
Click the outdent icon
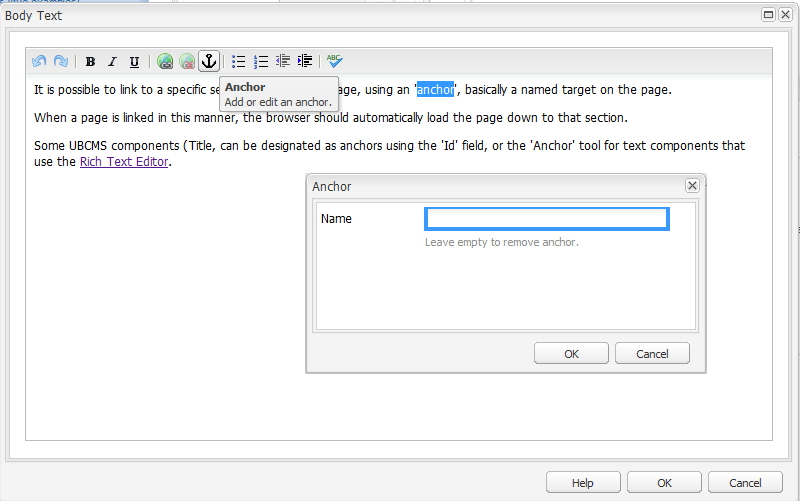coord(283,62)
